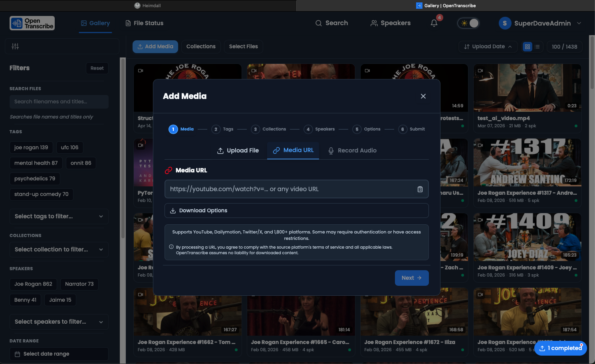Filter by speaker Joe Rogan 862

click(x=33, y=284)
